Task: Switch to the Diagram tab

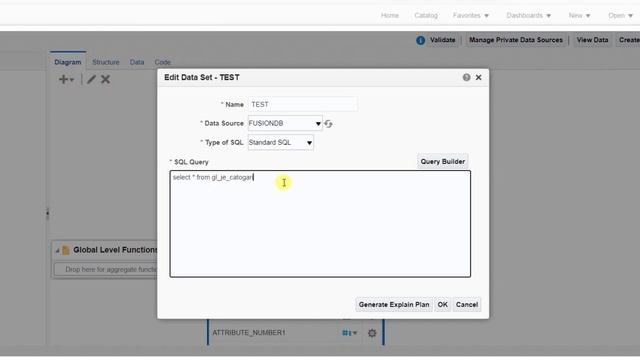Action: 68,62
